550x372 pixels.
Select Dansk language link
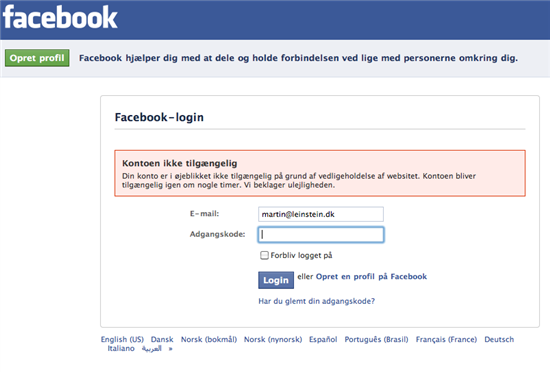click(162, 339)
